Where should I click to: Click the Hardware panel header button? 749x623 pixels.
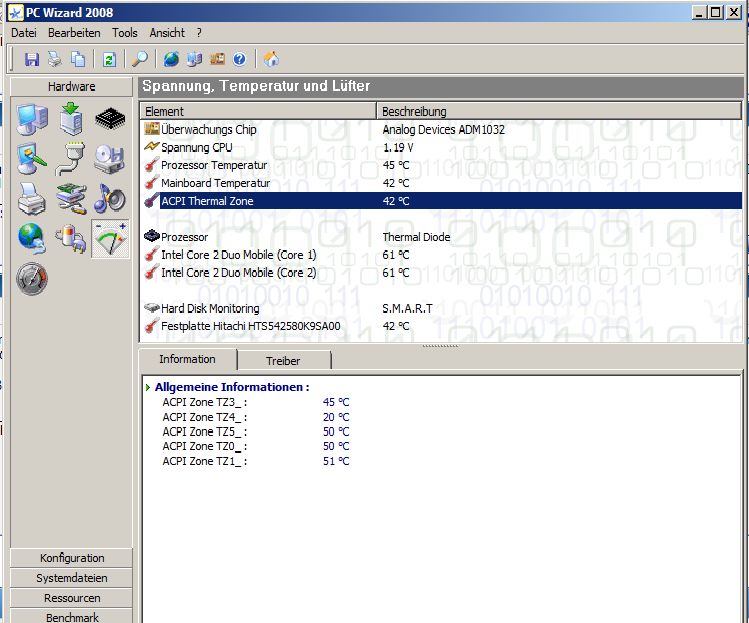pos(71,86)
